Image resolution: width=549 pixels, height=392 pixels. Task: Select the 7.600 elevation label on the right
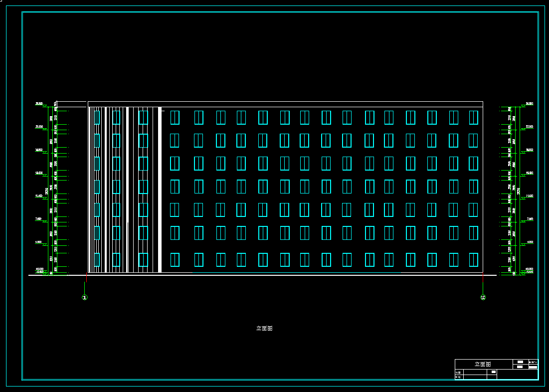pyautogui.click(x=530, y=219)
